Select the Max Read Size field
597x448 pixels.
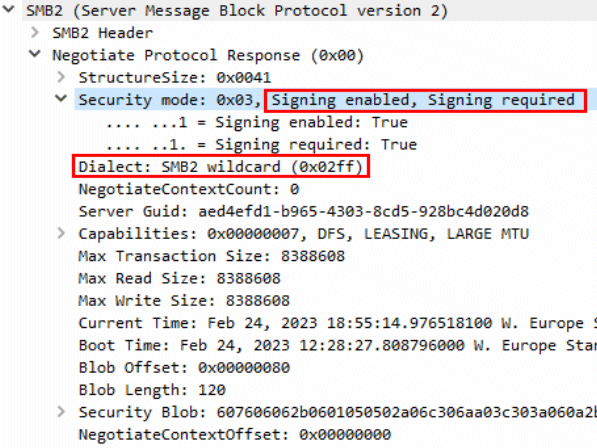tap(179, 278)
